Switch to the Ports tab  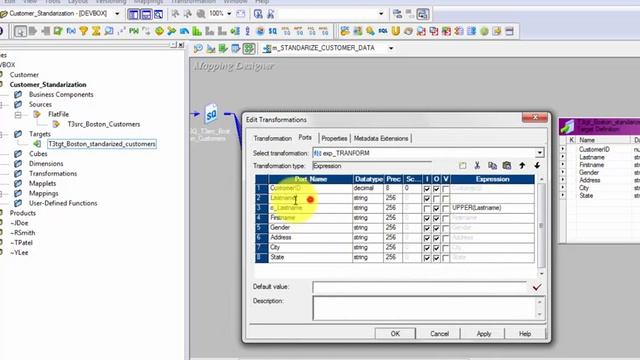(x=305, y=138)
